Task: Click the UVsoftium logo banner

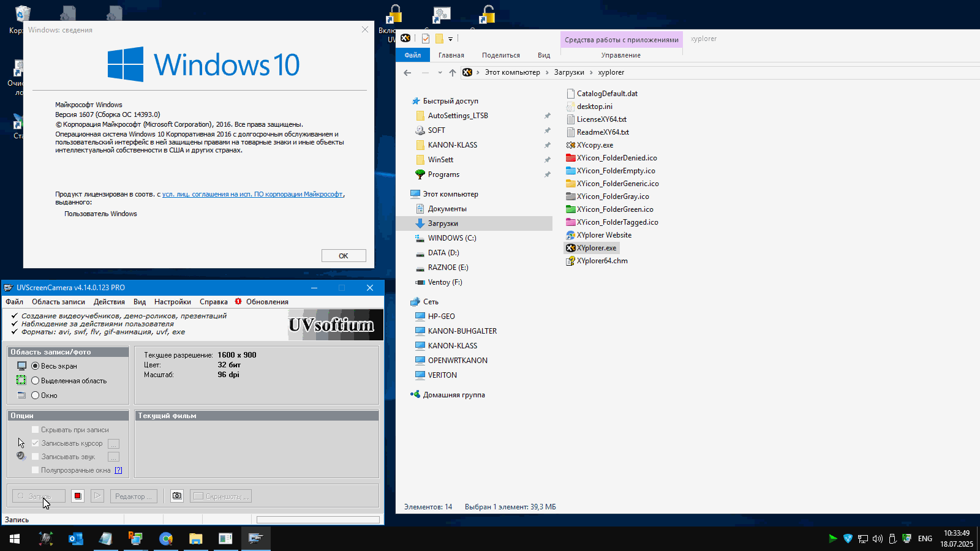Action: click(335, 324)
